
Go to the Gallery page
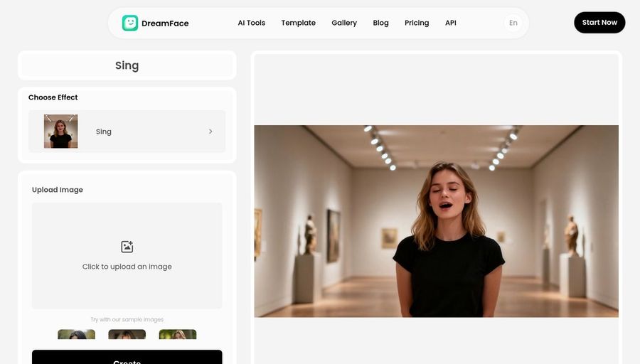click(344, 23)
